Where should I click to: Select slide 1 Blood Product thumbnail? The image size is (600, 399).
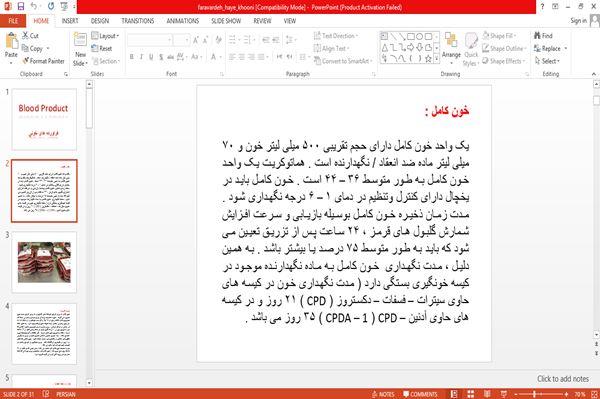coord(44,120)
